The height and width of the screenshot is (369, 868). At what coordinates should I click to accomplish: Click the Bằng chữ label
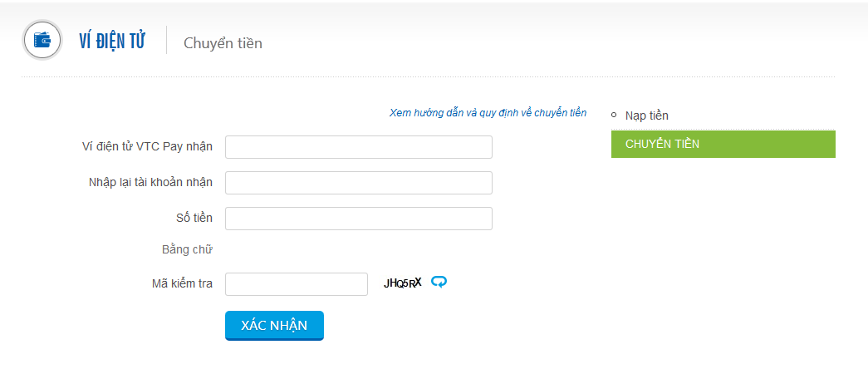click(x=187, y=249)
